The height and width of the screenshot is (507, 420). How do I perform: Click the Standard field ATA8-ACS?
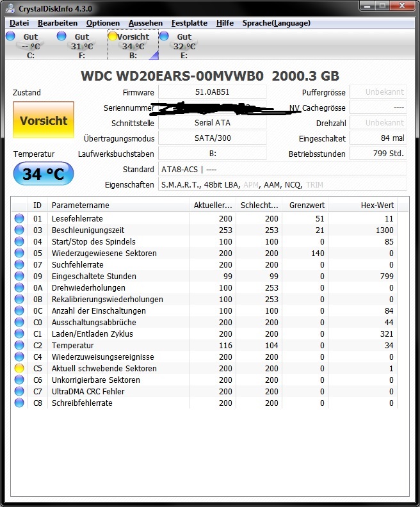282,169
